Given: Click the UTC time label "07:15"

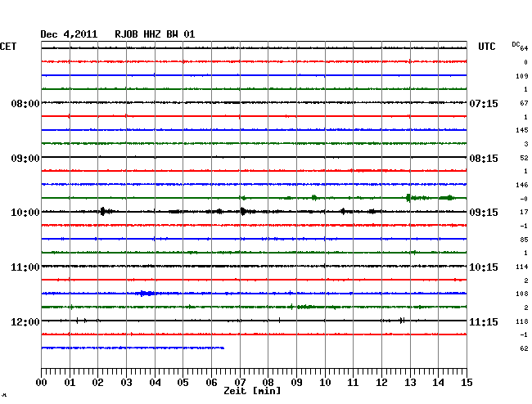Looking at the screenshot, I should tap(484, 103).
